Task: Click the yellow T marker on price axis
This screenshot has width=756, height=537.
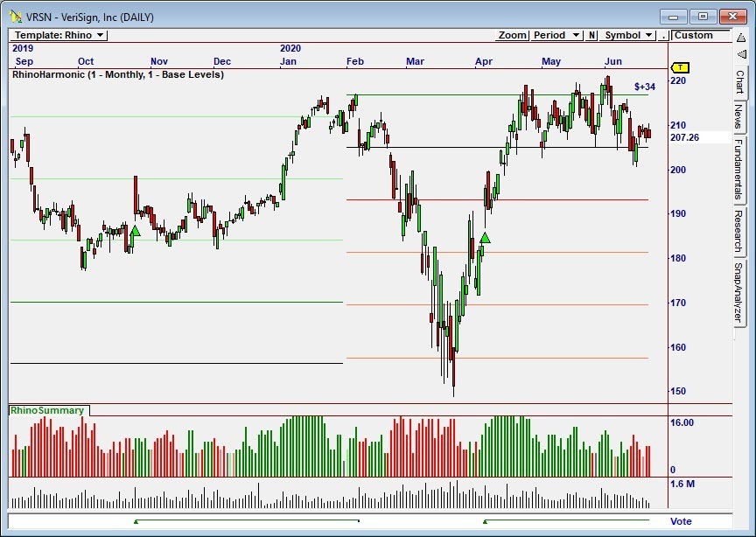Action: (x=680, y=67)
